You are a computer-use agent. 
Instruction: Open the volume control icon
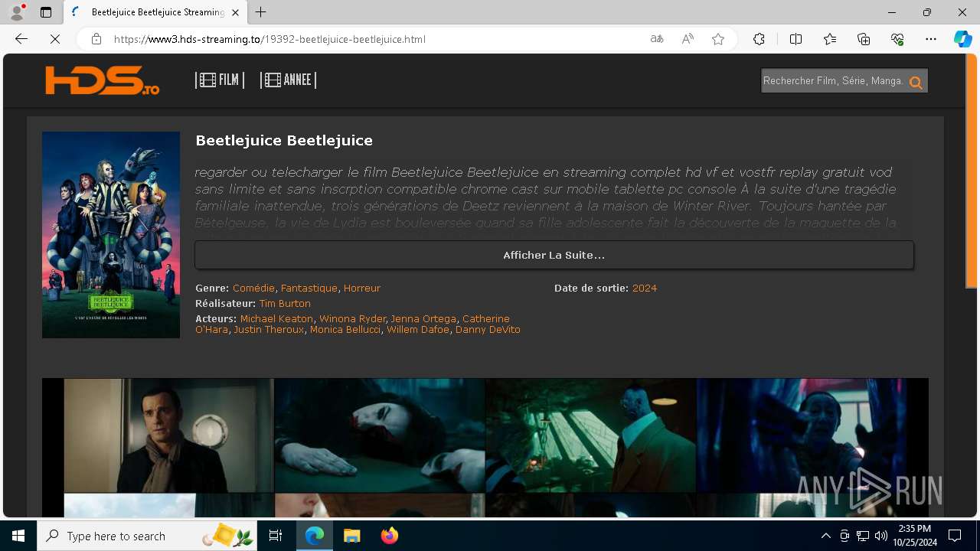(880, 536)
